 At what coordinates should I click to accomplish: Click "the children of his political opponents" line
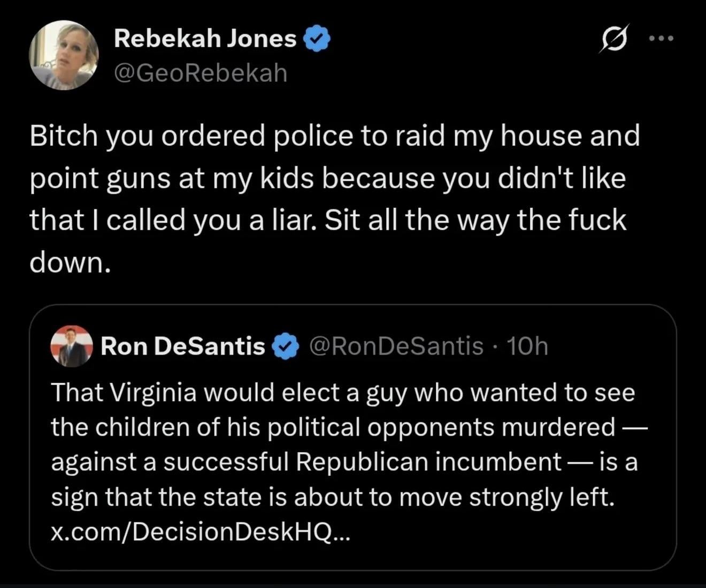[x=333, y=427]
